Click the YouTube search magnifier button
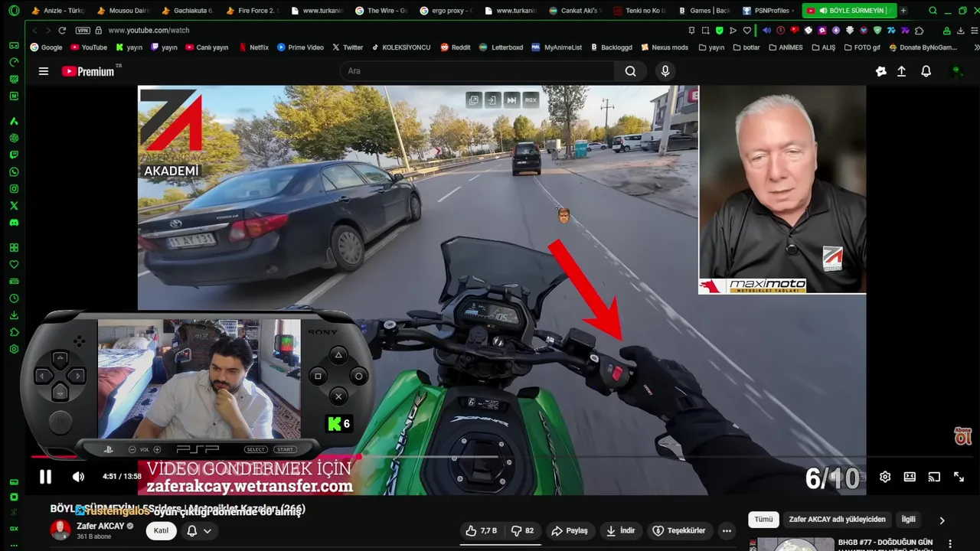This screenshot has width=980, height=551. (630, 71)
